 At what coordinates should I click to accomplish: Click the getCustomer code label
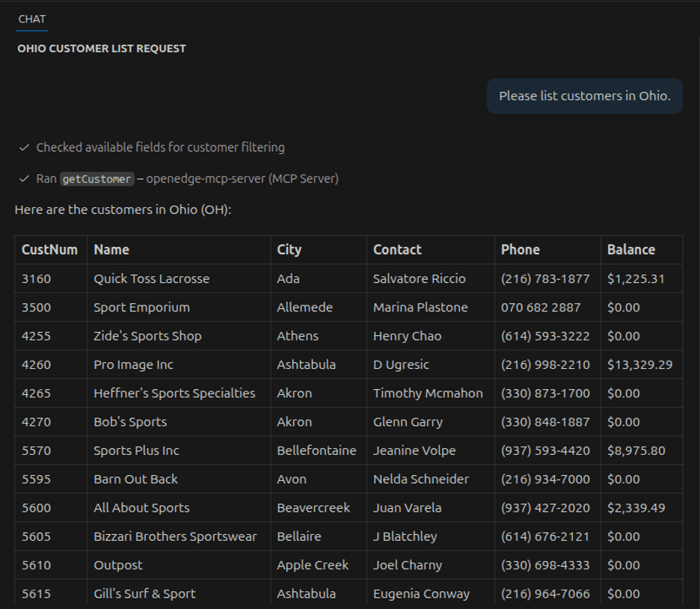click(97, 180)
